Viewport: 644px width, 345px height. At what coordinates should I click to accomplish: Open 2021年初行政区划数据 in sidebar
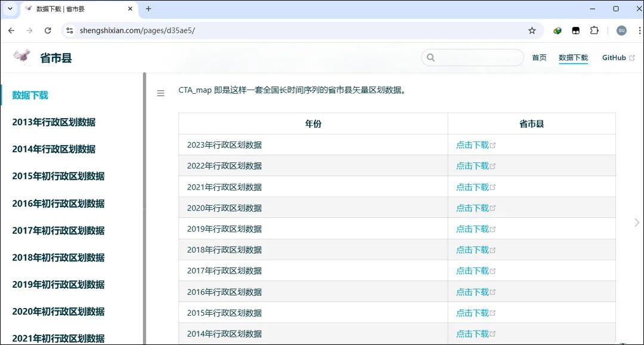pyautogui.click(x=58, y=338)
